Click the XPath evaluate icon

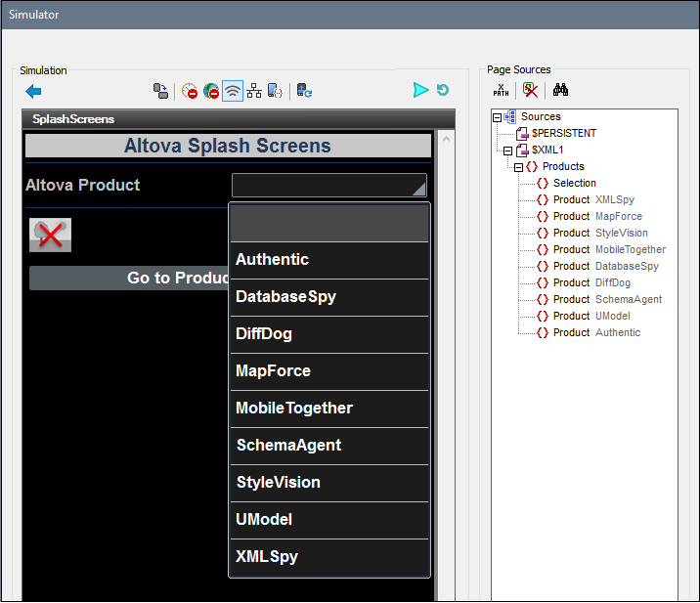tap(501, 90)
